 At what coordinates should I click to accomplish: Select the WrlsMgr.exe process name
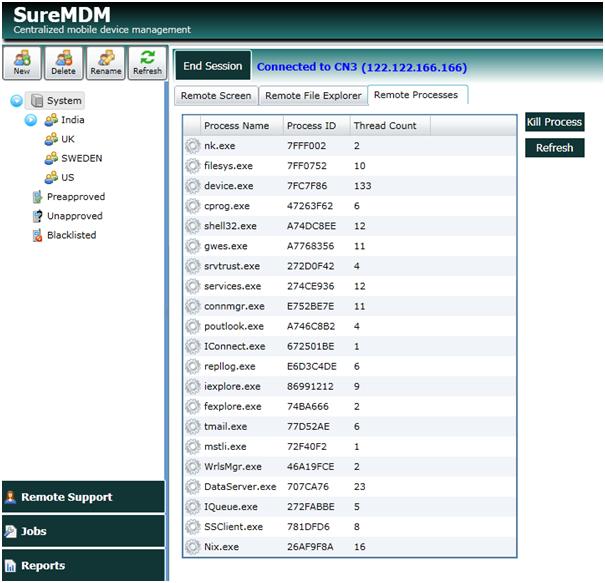[x=233, y=467]
